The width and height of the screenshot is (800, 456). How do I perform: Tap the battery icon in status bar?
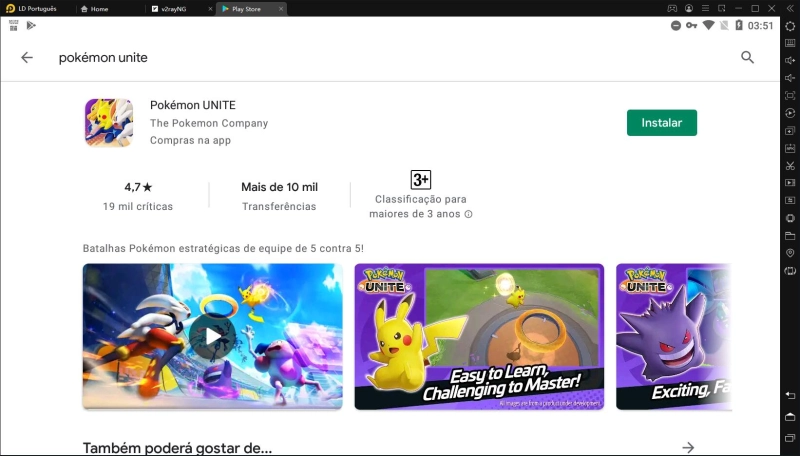click(739, 25)
